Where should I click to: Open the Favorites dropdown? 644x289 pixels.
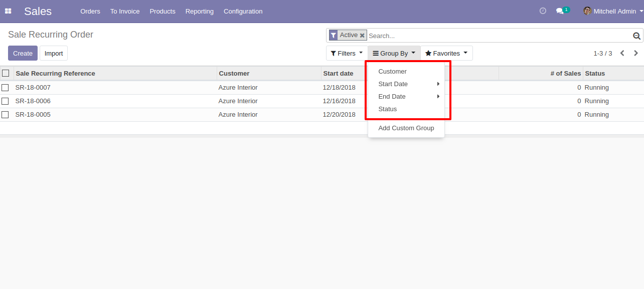pyautogui.click(x=446, y=53)
